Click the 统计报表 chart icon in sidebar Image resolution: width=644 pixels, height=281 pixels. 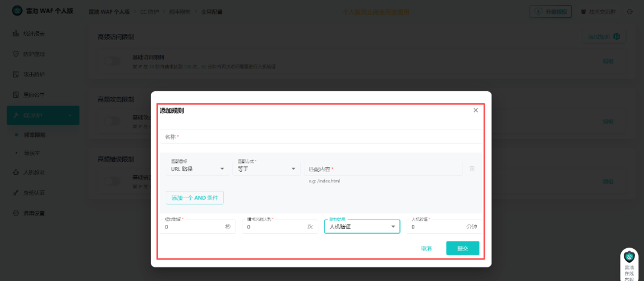(16, 33)
